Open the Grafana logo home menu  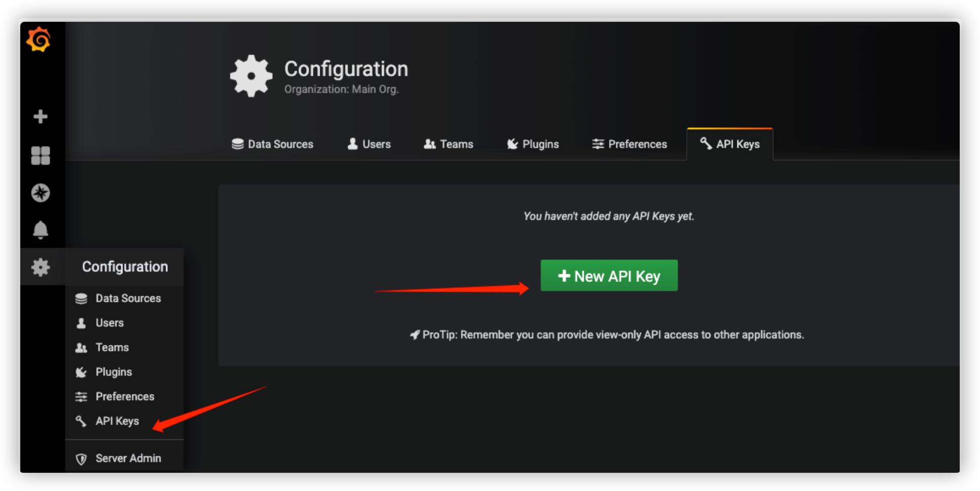(x=38, y=39)
